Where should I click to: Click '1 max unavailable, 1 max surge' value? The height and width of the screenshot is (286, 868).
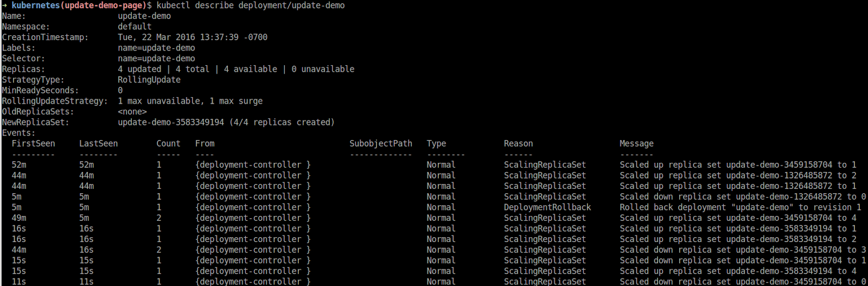pyautogui.click(x=190, y=101)
